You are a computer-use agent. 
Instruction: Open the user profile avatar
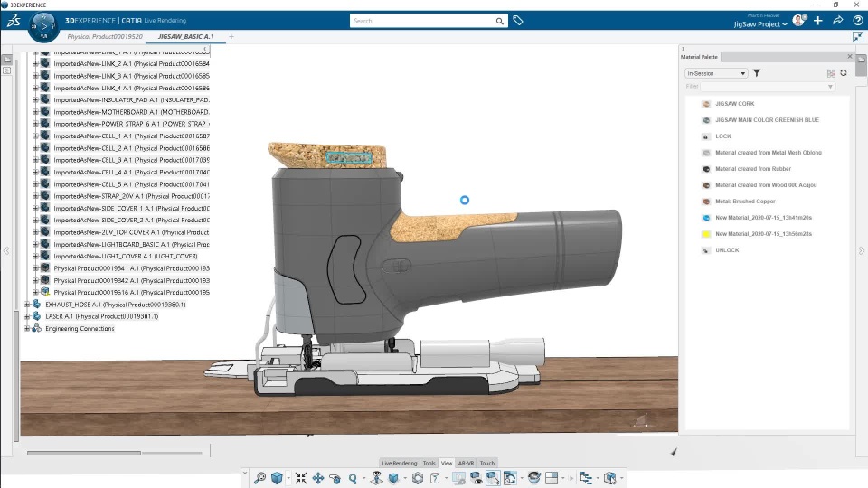pyautogui.click(x=798, y=21)
